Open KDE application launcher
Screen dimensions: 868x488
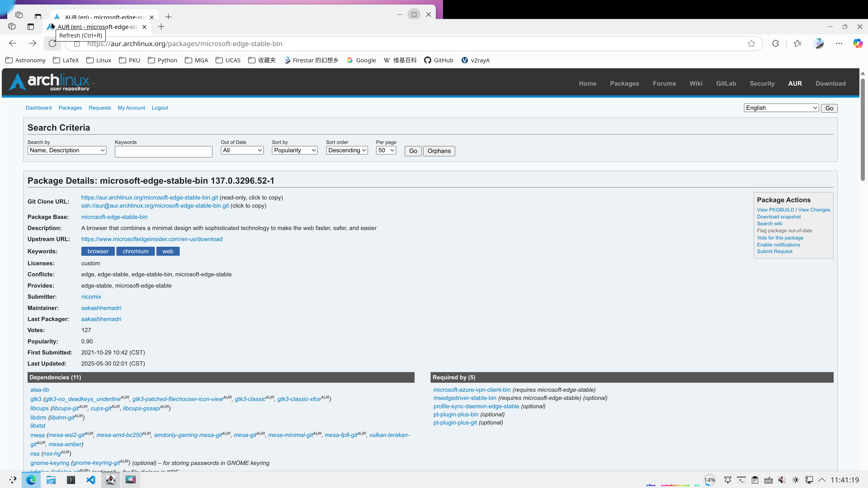coord(12,480)
